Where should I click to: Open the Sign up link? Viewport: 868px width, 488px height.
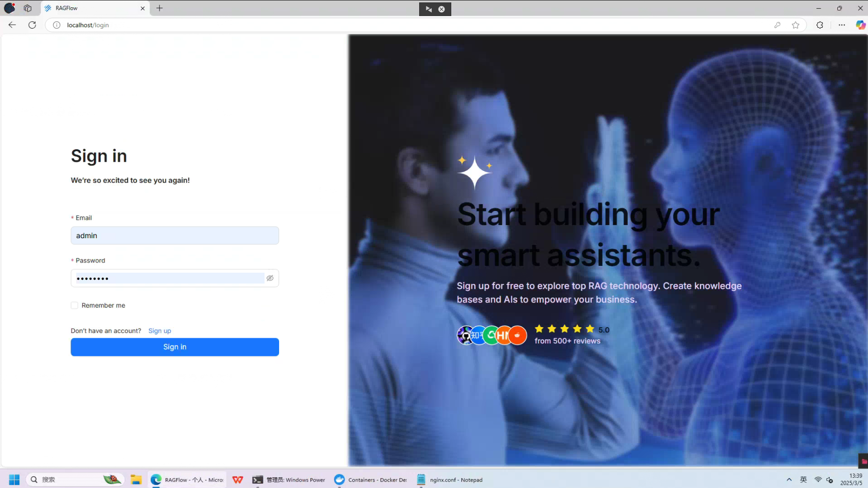point(159,331)
